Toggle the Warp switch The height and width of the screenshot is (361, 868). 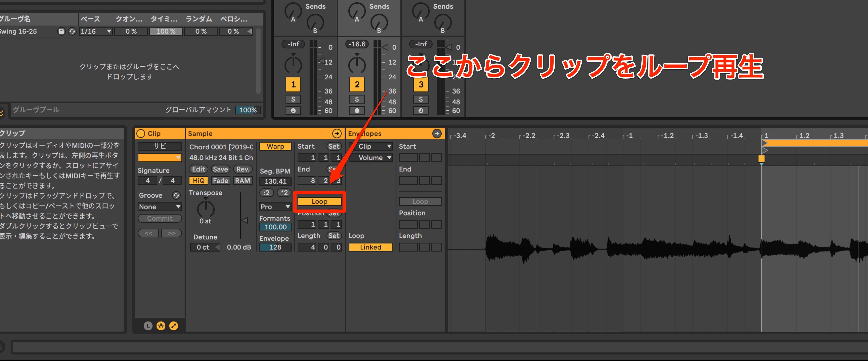(x=275, y=146)
